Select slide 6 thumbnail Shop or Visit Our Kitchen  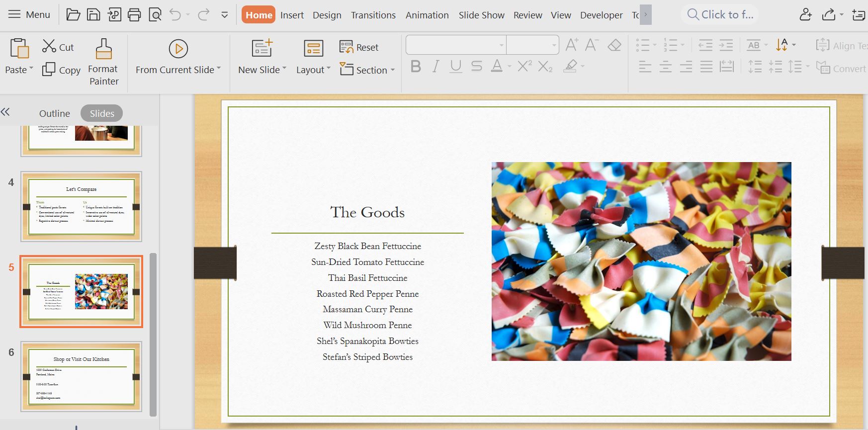click(81, 376)
